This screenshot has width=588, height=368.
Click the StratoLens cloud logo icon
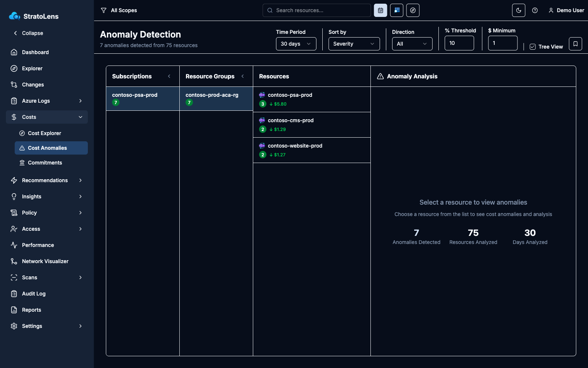click(15, 16)
